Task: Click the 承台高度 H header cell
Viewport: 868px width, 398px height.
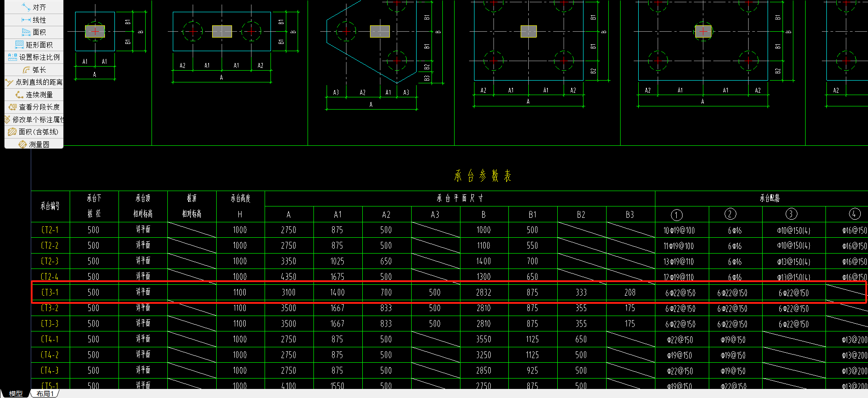Action: point(240,206)
